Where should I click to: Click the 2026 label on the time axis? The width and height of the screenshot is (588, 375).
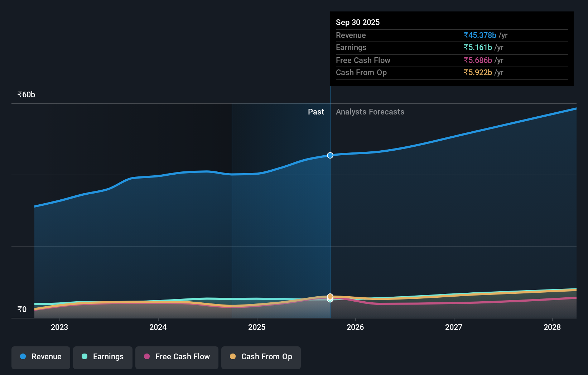(355, 327)
